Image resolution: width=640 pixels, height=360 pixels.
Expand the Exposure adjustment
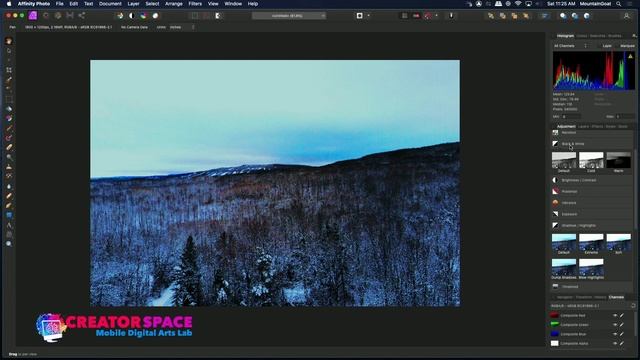[x=591, y=214]
